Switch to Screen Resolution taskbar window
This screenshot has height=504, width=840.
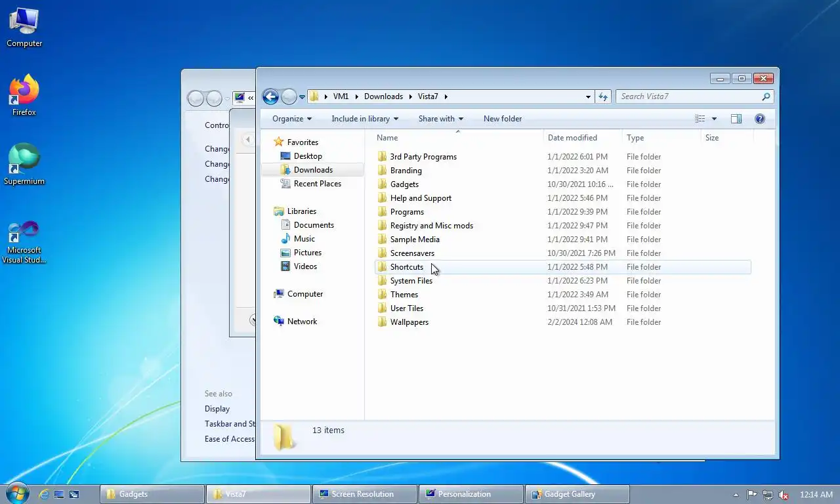(366, 494)
